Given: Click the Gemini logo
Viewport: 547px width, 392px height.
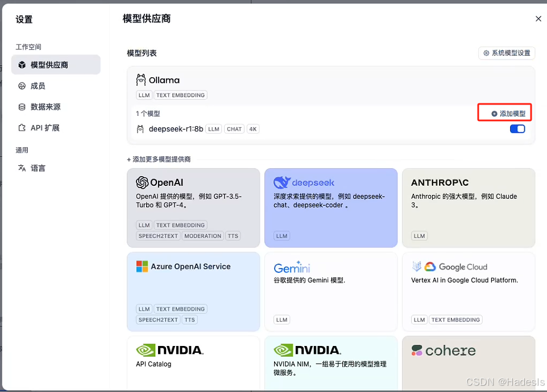Looking at the screenshot, I should point(292,267).
